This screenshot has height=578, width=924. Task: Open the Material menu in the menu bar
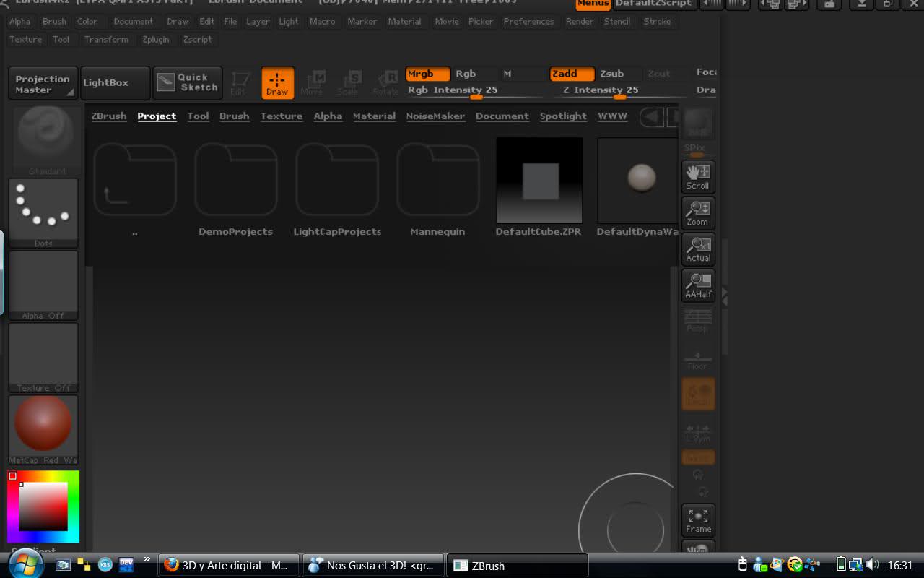tap(404, 22)
